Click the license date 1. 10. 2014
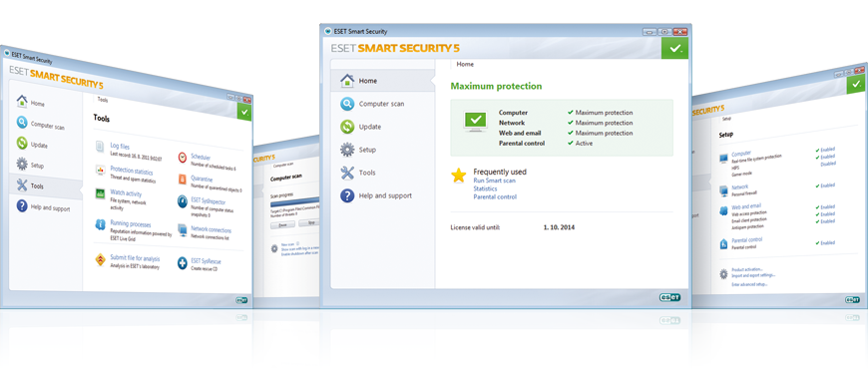Screen dimensions: 868x369 point(559,227)
